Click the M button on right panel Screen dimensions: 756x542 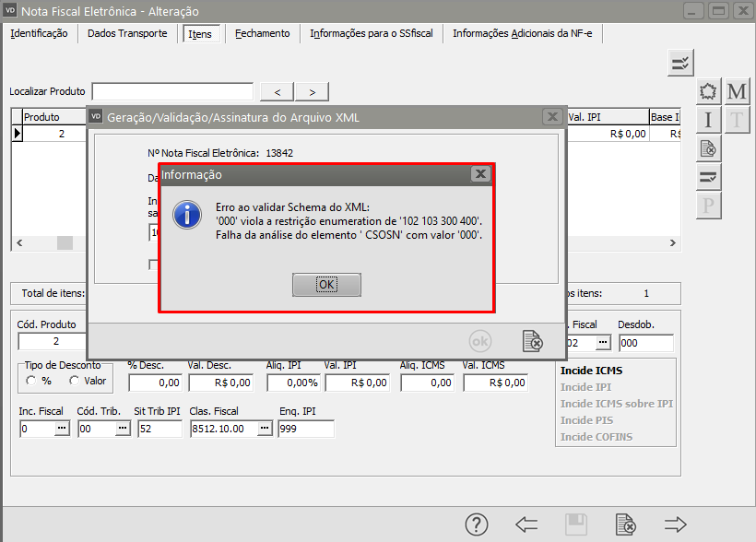(x=737, y=91)
